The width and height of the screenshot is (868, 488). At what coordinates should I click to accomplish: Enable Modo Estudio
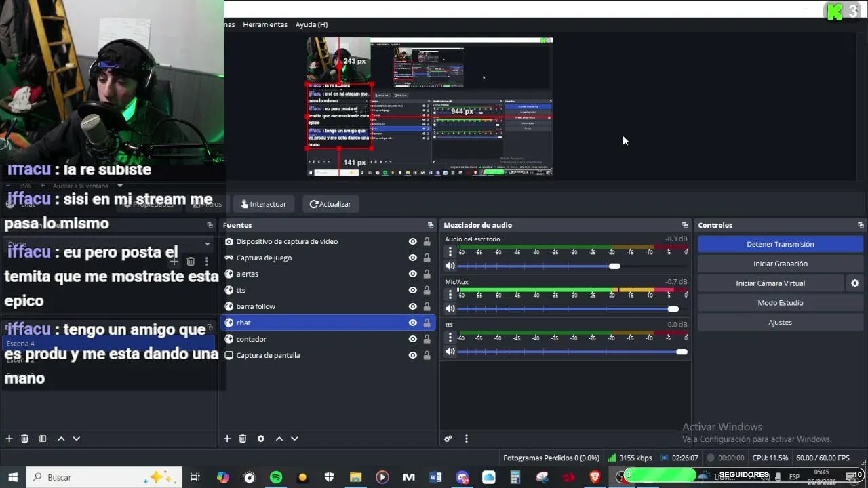click(x=781, y=303)
